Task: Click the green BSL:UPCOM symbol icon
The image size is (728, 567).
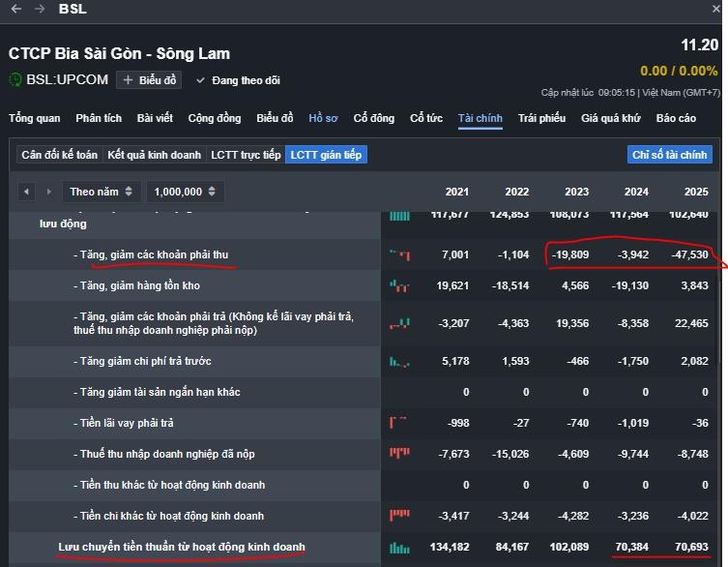Action: [15, 79]
